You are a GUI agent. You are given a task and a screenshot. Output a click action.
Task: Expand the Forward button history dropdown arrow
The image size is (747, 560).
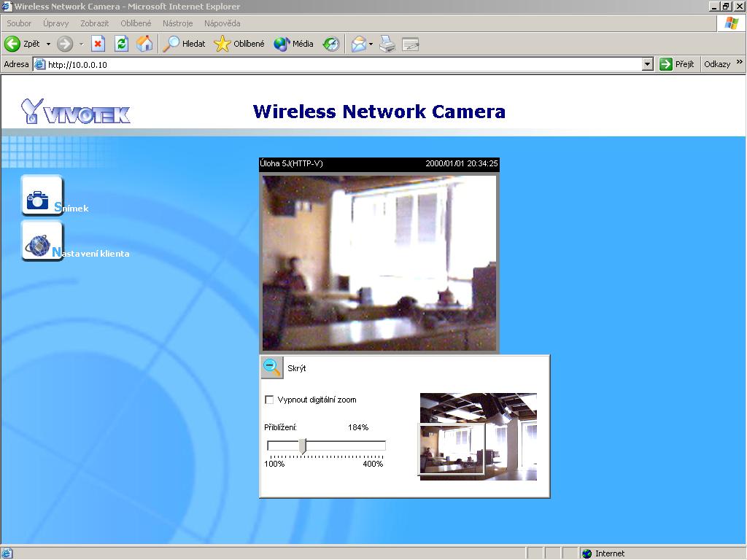coord(81,44)
